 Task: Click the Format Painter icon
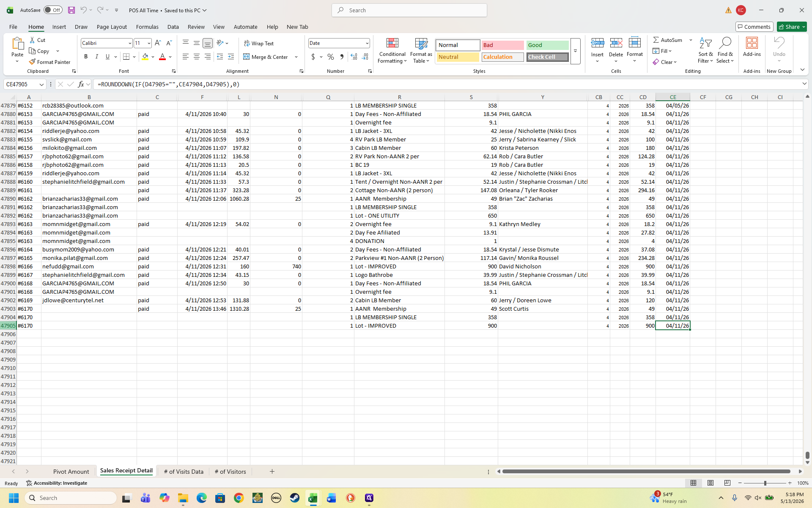[32, 62]
